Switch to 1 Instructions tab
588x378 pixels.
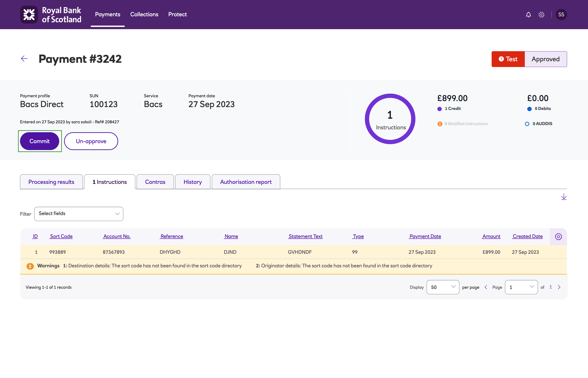tap(109, 182)
